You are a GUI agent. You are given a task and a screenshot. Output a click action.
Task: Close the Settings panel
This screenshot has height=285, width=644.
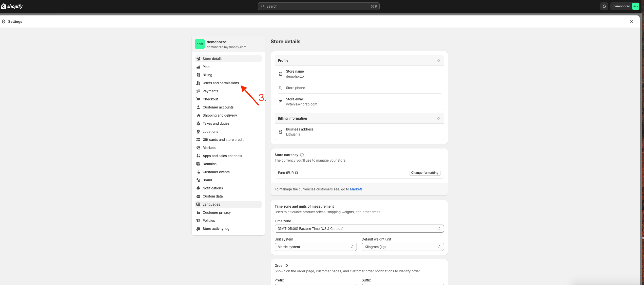coord(631,21)
